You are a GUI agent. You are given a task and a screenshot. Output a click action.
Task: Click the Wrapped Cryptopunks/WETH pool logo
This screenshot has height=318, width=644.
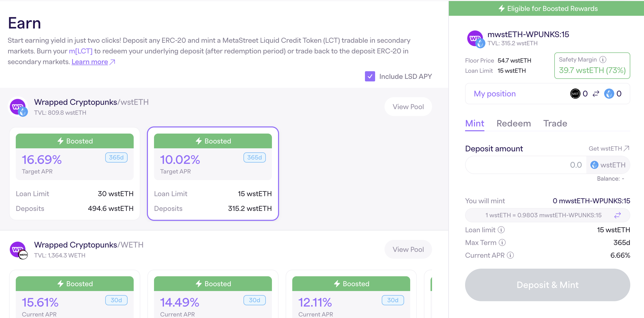[18, 250]
